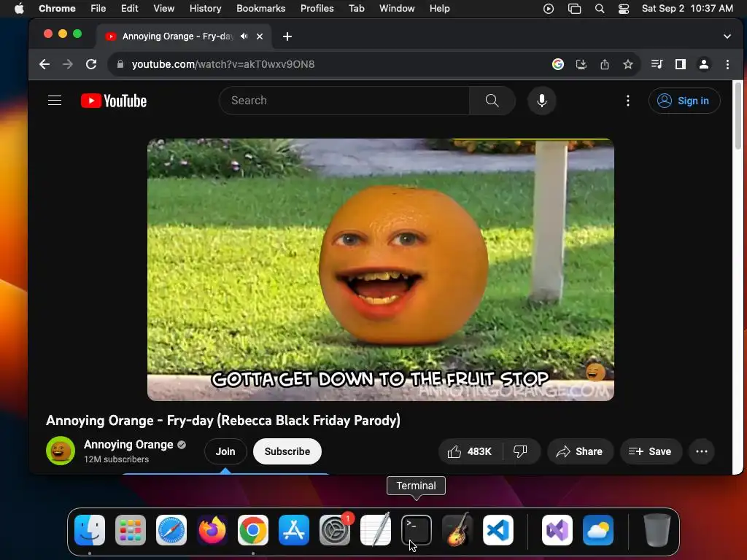Open Chrome profile avatar icon
The height and width of the screenshot is (560, 747).
[x=704, y=64]
